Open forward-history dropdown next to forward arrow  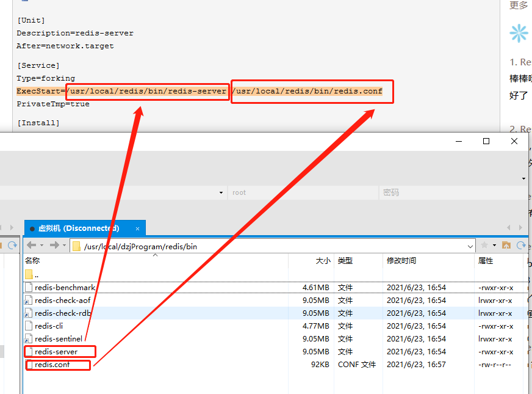pyautogui.click(x=65, y=245)
